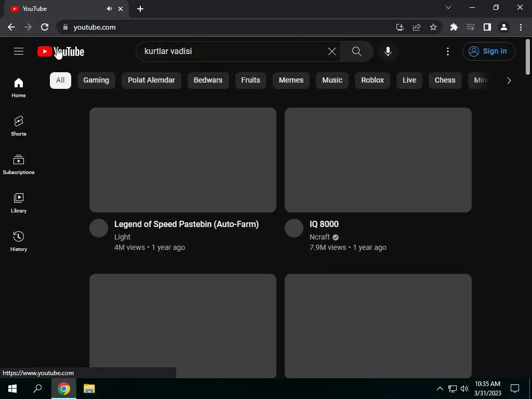Screen dimensions: 532x399
Task: Click the Ncraft channel avatar
Action: [294, 228]
